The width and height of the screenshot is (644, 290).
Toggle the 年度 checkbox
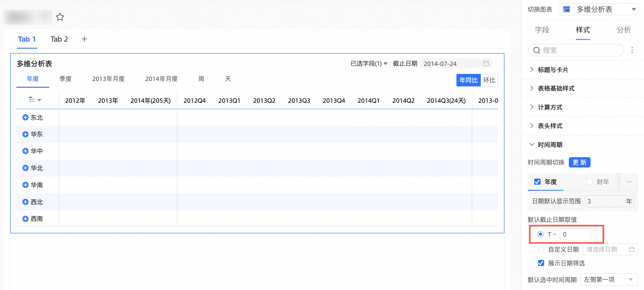[537, 182]
